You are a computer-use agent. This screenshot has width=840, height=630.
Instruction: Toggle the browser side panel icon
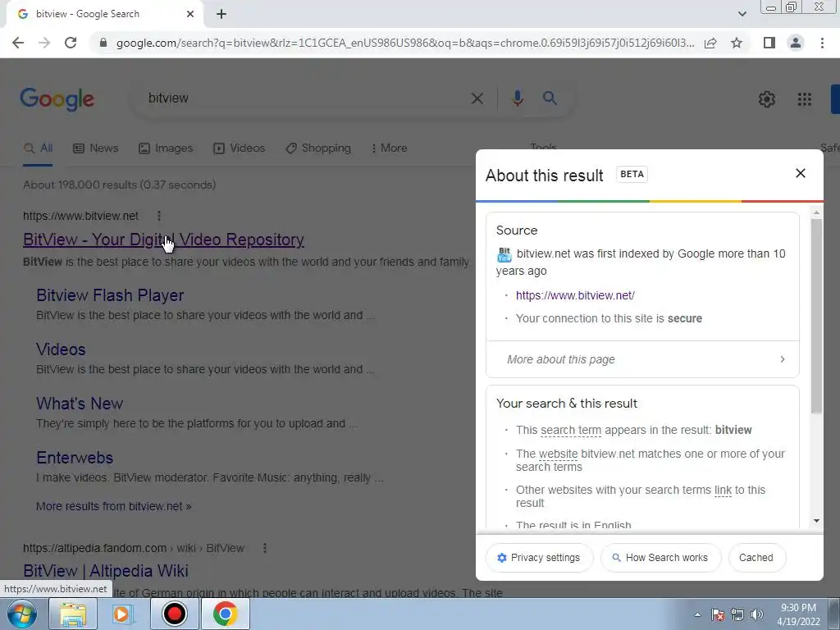click(x=769, y=43)
